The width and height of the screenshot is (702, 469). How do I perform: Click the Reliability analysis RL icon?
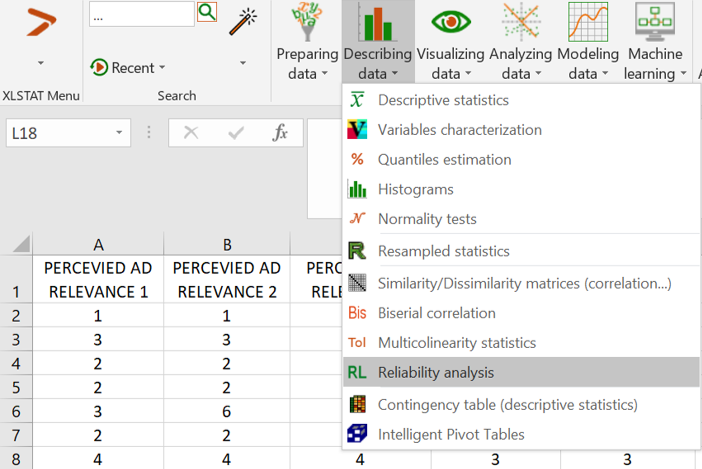[357, 372]
